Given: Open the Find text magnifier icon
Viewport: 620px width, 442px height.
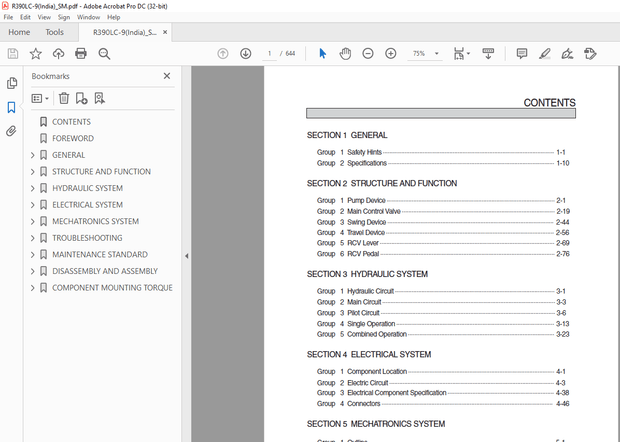Looking at the screenshot, I should [x=104, y=53].
